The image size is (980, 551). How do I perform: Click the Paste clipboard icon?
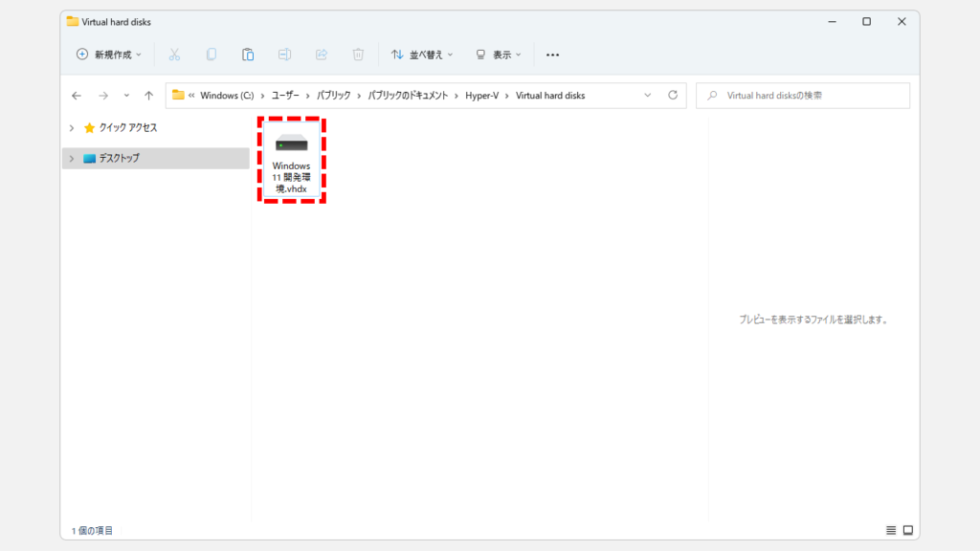[x=248, y=55]
